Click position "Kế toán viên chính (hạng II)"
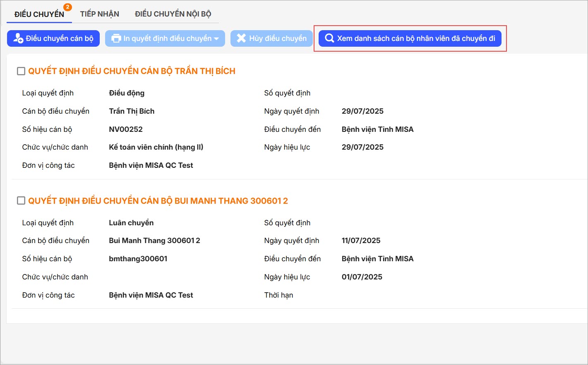588x365 pixels. pos(156,147)
